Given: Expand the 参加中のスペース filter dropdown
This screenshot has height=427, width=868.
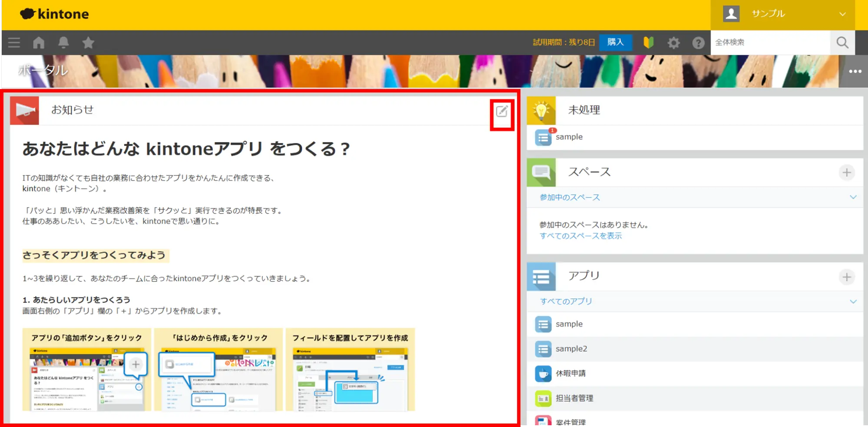Looking at the screenshot, I should 853,197.
